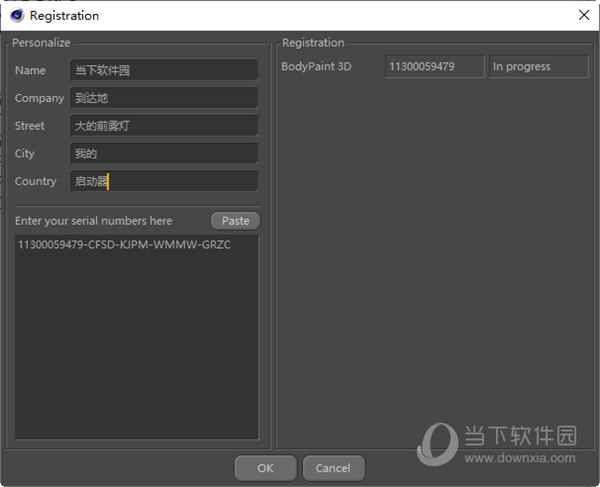
Task: Select the City input field
Action: click(x=164, y=153)
